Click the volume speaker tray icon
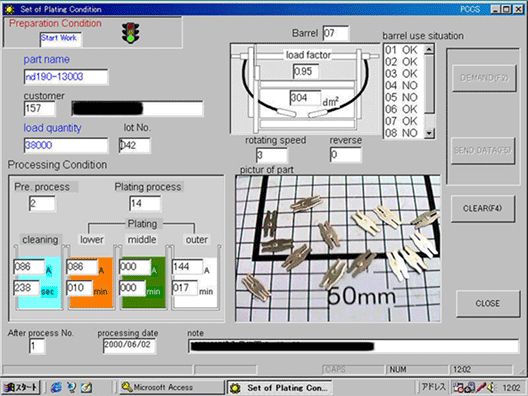 [x=491, y=388]
